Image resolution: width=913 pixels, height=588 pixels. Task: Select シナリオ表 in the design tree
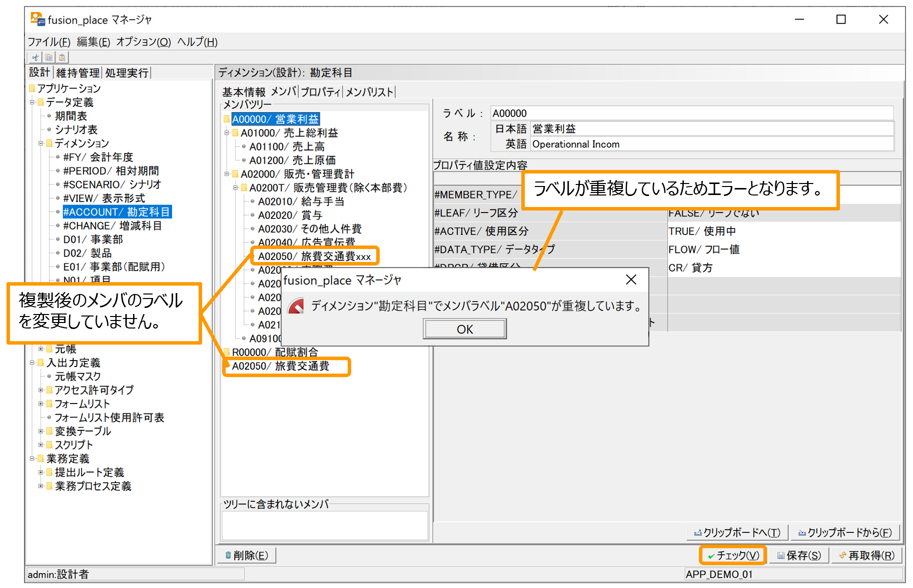pos(76,129)
